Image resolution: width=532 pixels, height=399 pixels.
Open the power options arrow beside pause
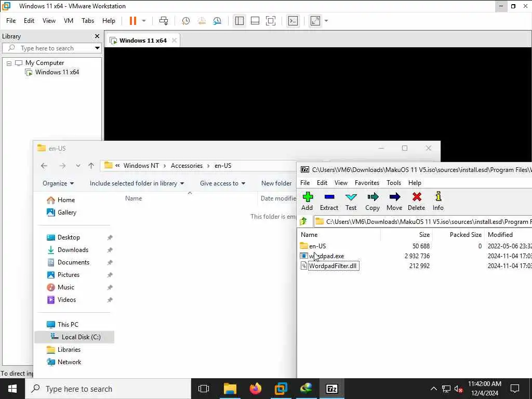pos(144,21)
